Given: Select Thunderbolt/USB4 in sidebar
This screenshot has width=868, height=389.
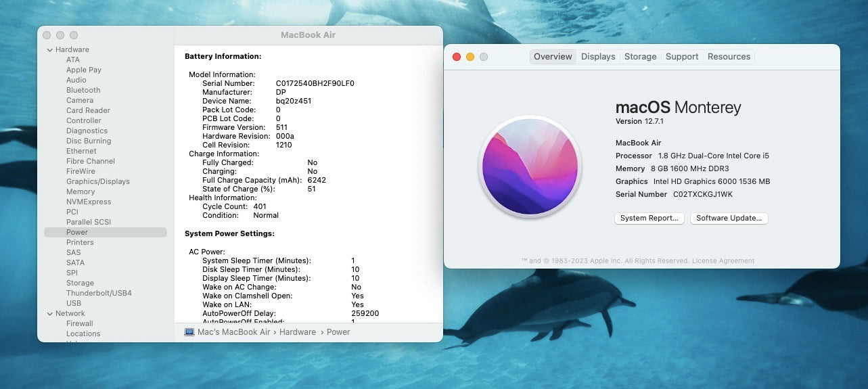Looking at the screenshot, I should tap(99, 293).
